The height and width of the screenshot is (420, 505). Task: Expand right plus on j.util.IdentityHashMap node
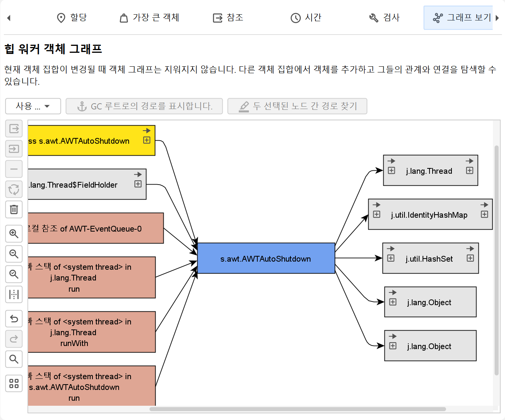pos(485,214)
